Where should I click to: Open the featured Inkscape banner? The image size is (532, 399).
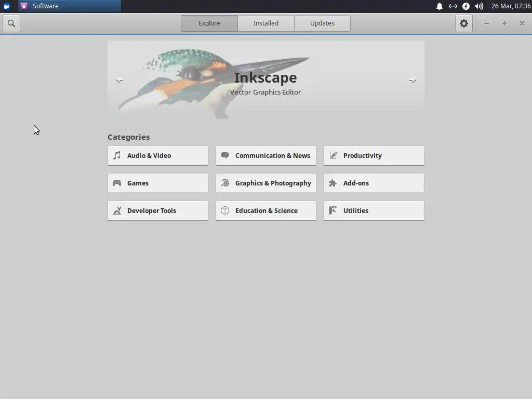click(x=266, y=80)
